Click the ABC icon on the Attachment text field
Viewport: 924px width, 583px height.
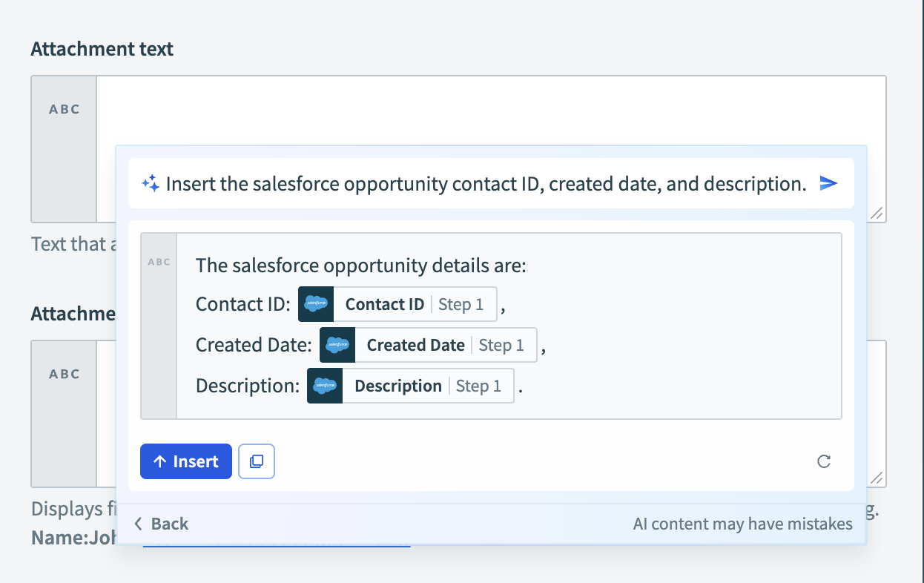click(x=64, y=108)
